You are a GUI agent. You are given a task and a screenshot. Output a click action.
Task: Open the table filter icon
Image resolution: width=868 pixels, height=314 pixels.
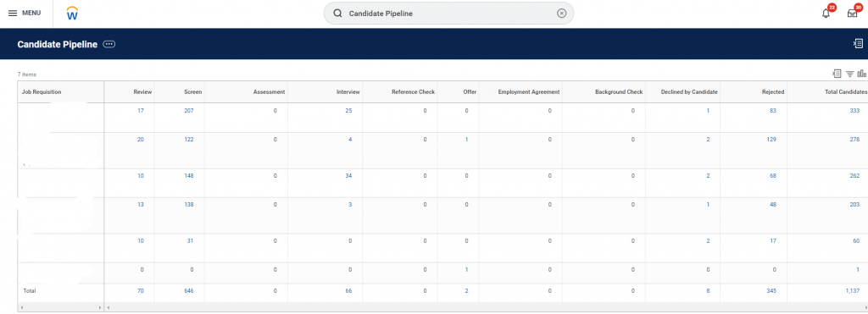point(849,74)
